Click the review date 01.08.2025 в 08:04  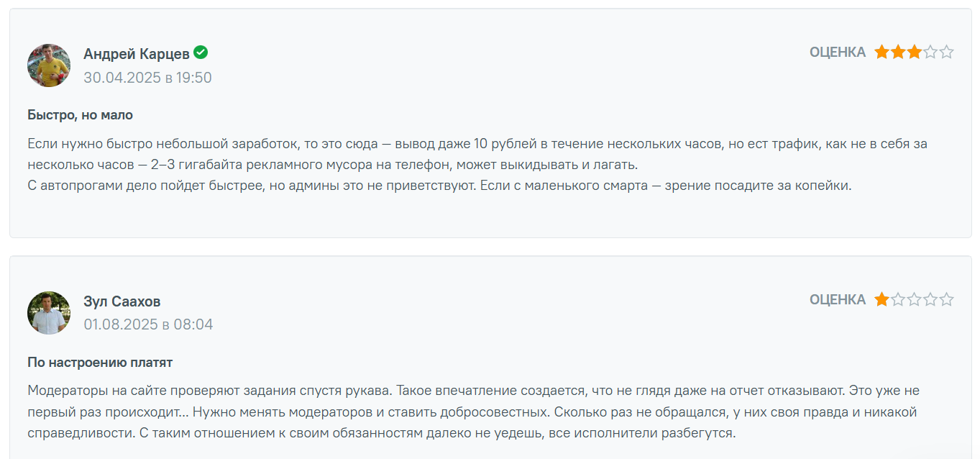coord(148,324)
